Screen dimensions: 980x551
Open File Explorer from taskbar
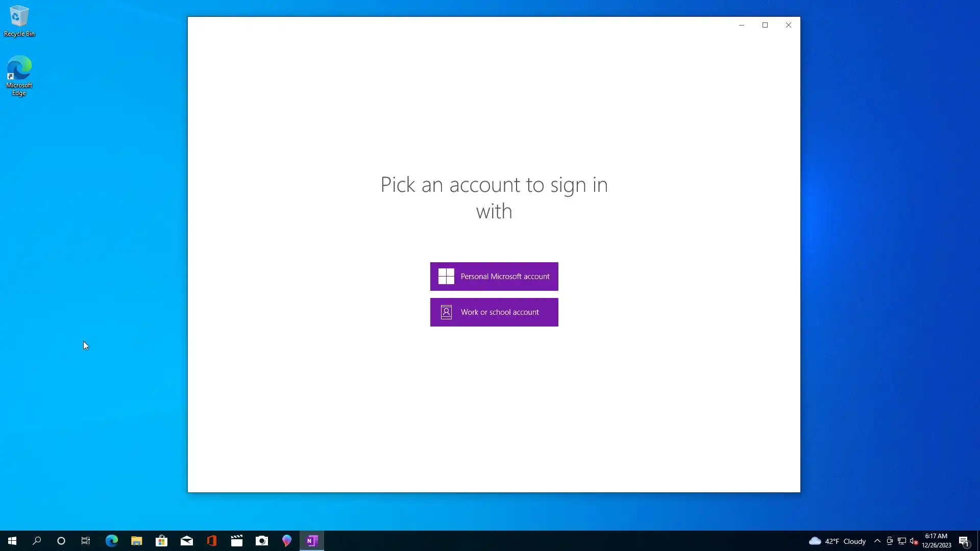click(x=136, y=541)
